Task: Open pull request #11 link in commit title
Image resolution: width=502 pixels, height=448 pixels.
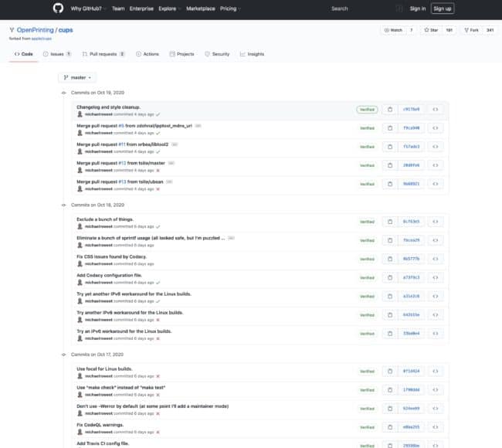Action: [122, 144]
